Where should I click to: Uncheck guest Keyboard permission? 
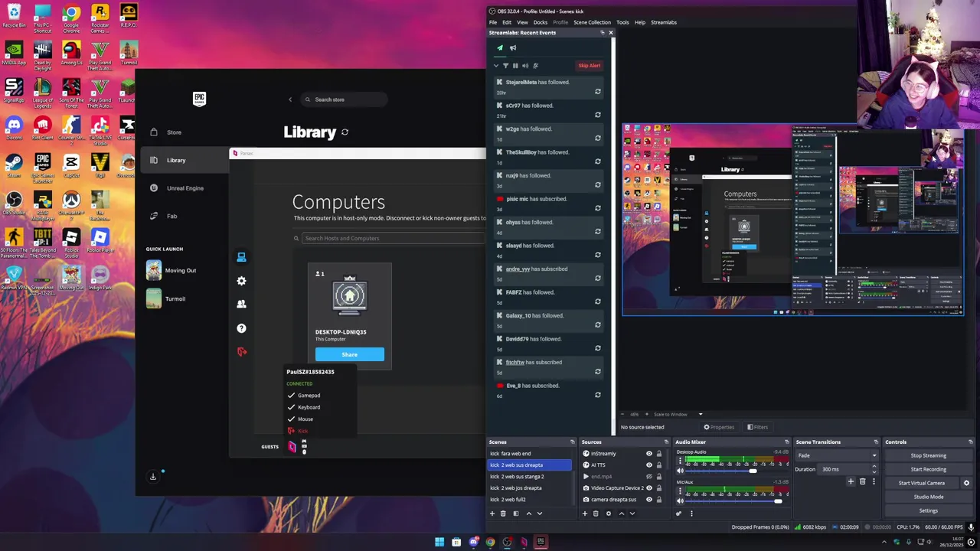[292, 407]
